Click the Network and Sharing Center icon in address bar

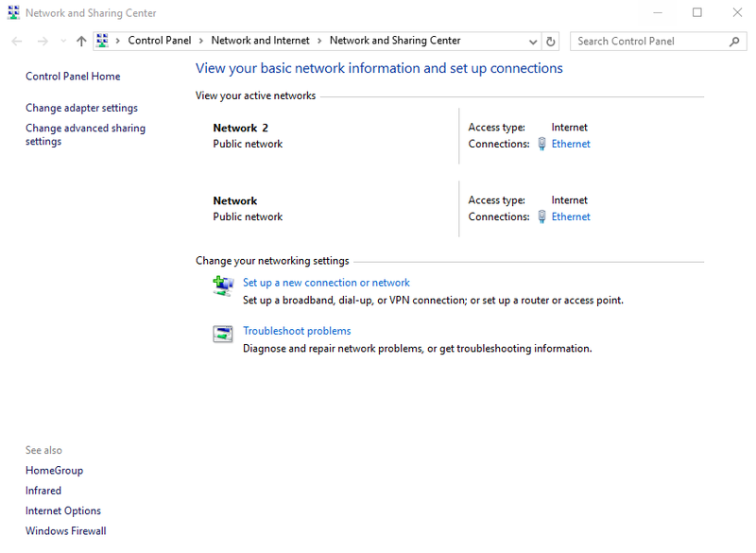coord(102,41)
